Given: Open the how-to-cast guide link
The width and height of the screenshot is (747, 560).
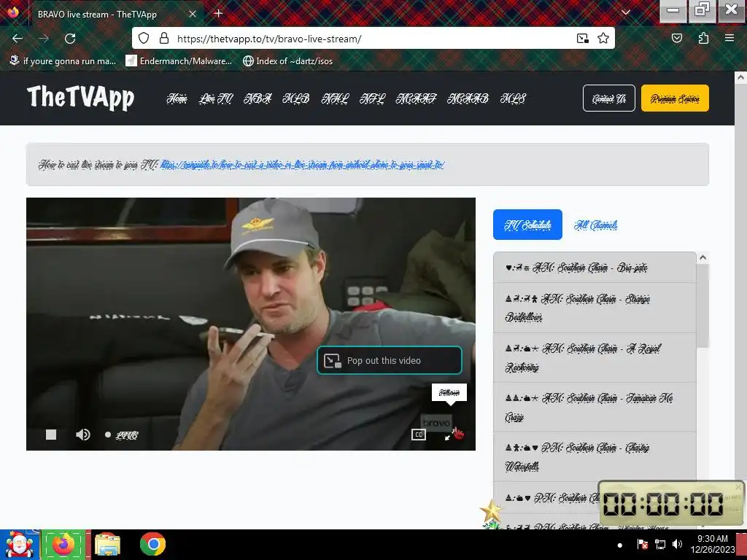Looking at the screenshot, I should (x=303, y=165).
